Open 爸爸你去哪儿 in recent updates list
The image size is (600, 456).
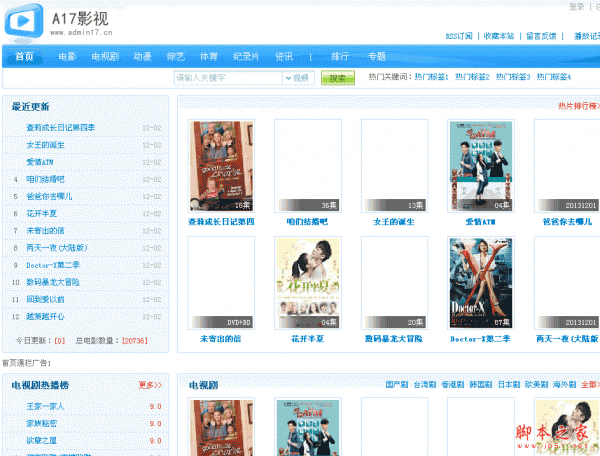[x=49, y=196]
